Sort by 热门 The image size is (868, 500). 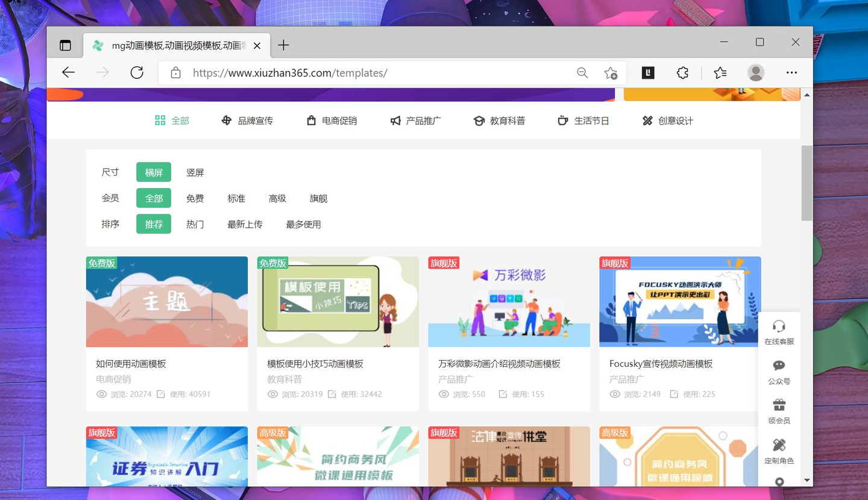195,224
